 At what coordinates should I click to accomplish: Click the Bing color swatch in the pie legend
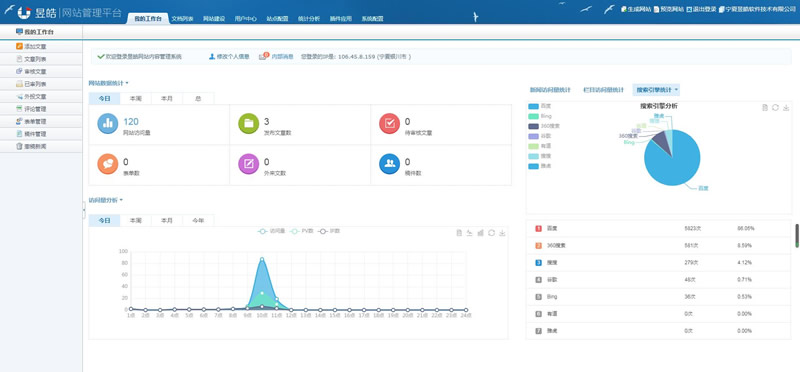tap(533, 116)
